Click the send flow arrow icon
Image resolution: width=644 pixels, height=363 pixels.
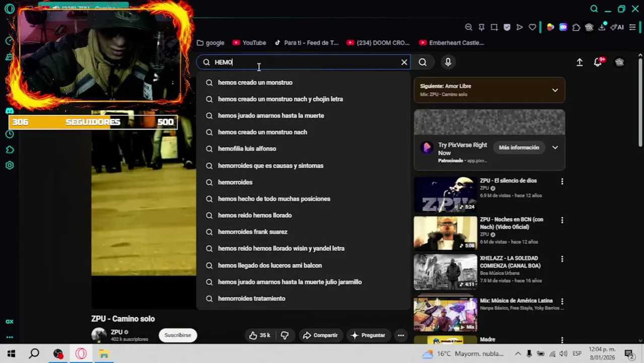tap(520, 27)
